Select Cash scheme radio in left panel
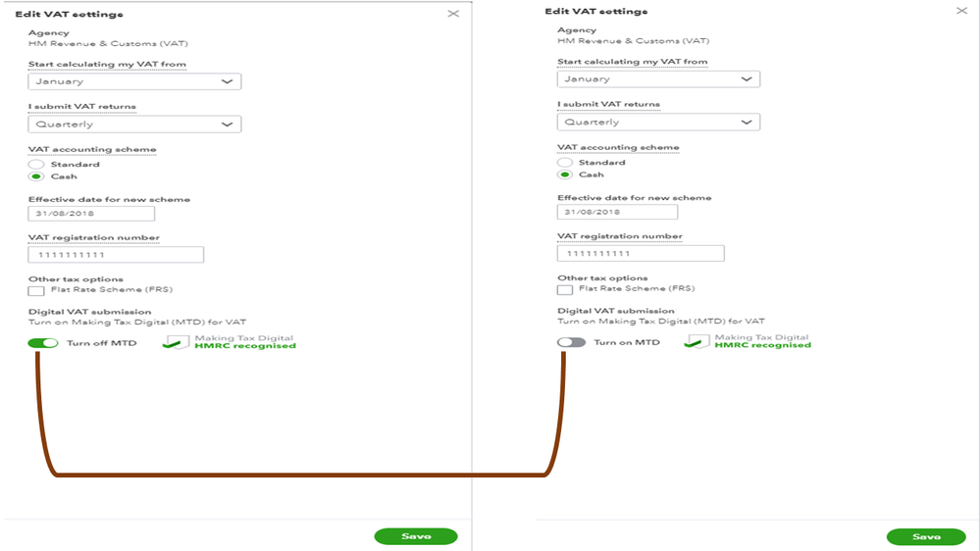980x551 pixels. click(36, 176)
